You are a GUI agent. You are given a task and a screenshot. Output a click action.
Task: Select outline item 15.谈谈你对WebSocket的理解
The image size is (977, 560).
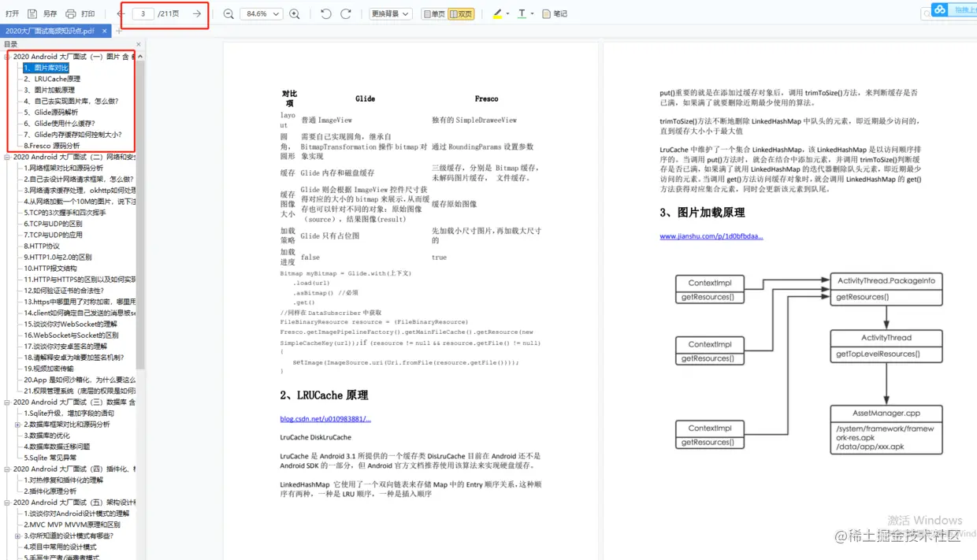tap(70, 324)
